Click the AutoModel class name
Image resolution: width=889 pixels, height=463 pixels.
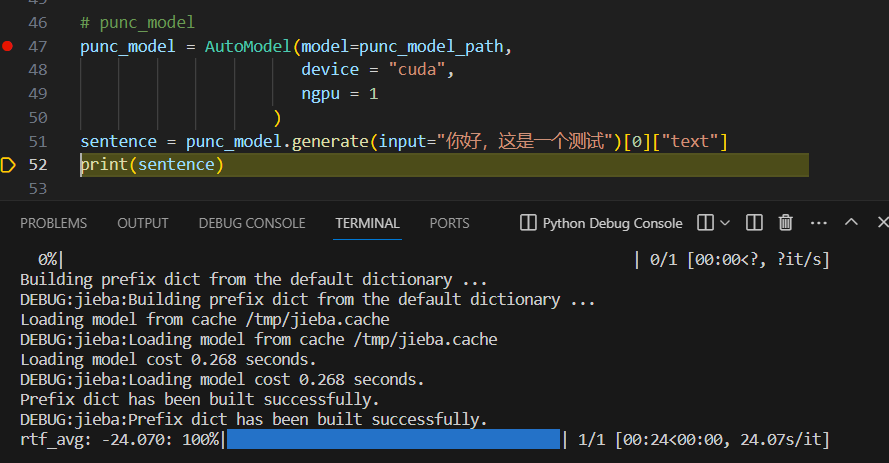[248, 46]
